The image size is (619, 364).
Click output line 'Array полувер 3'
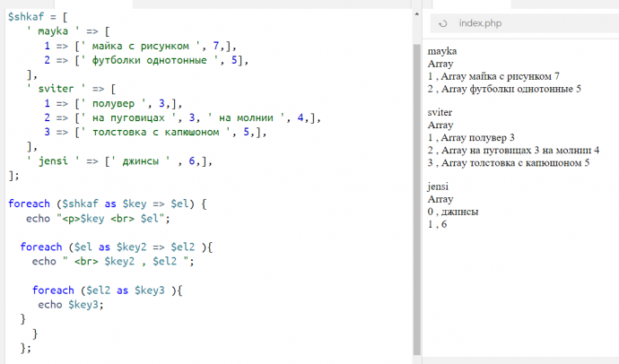pyautogui.click(x=471, y=138)
